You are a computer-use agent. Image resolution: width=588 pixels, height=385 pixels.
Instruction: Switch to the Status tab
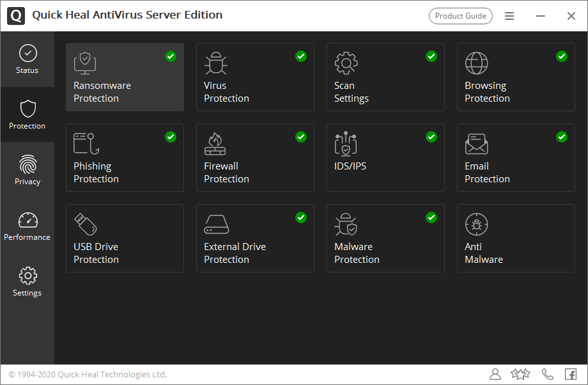point(27,59)
